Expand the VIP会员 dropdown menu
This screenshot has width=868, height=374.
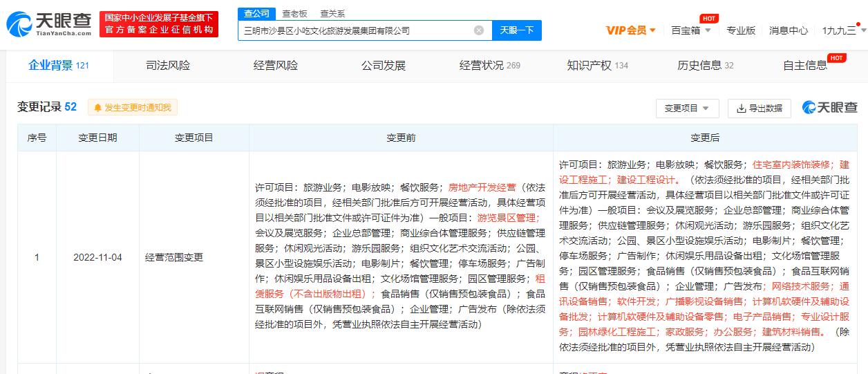click(x=631, y=30)
